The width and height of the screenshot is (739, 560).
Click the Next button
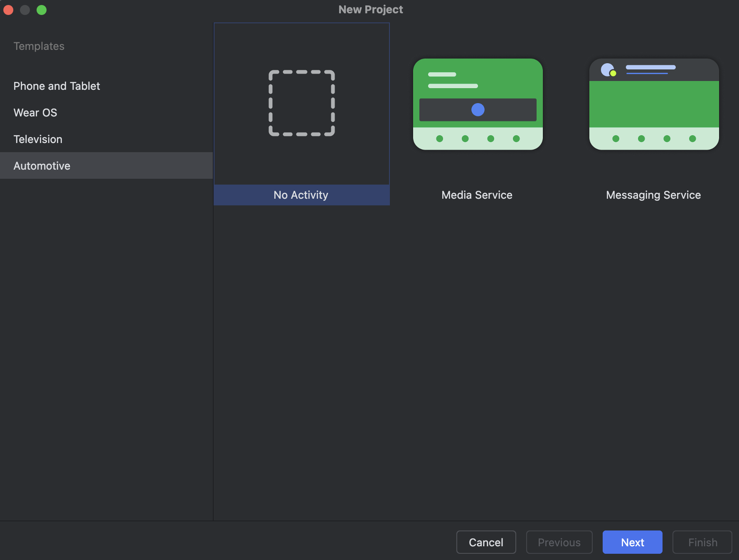632,542
